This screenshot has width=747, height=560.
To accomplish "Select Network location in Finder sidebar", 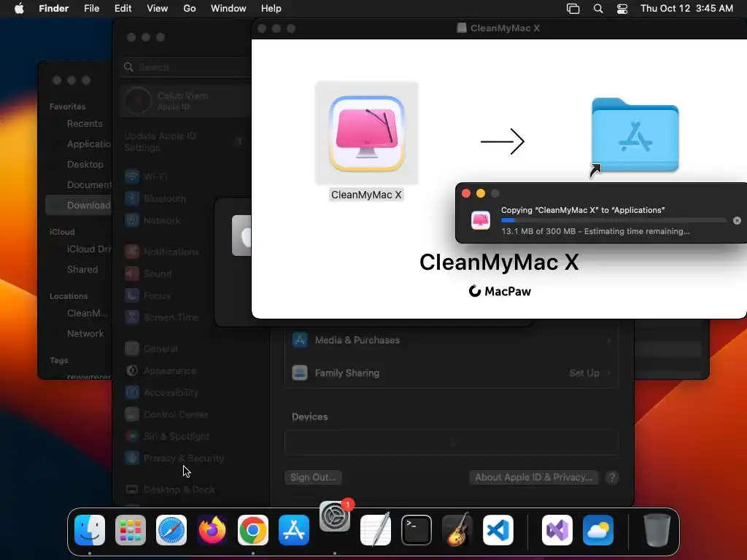I will tap(85, 333).
